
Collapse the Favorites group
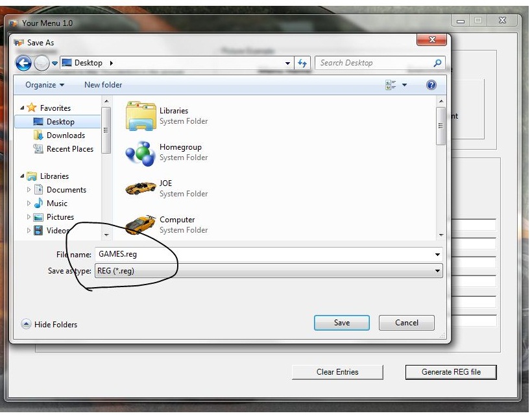point(22,108)
